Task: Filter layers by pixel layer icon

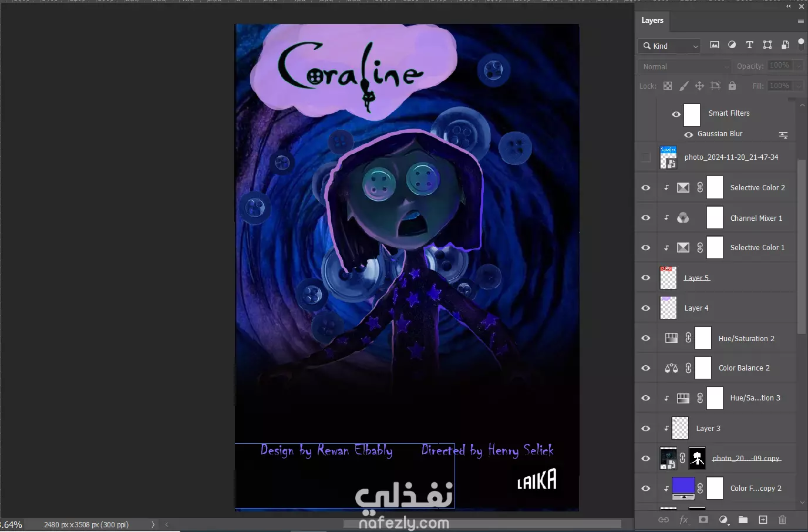Action: point(715,45)
